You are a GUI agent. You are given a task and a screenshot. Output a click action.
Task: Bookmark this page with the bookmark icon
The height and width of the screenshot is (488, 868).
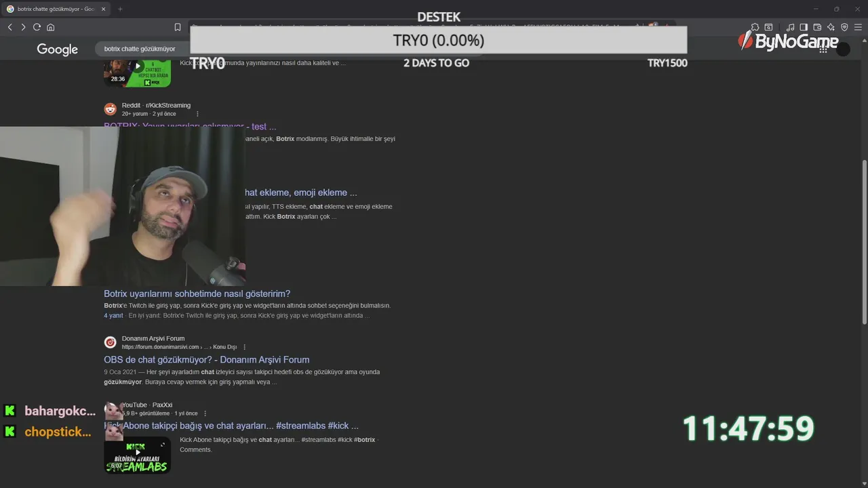coord(178,27)
